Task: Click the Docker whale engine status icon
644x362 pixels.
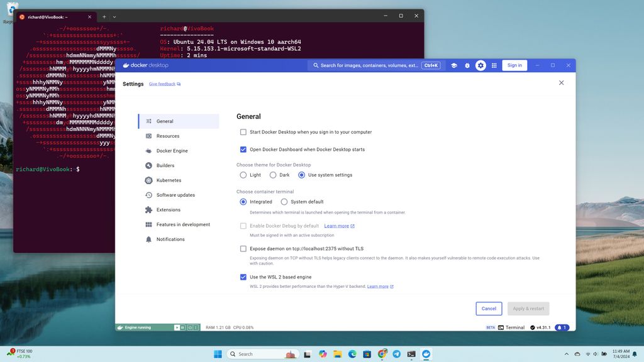Action: pyautogui.click(x=119, y=327)
